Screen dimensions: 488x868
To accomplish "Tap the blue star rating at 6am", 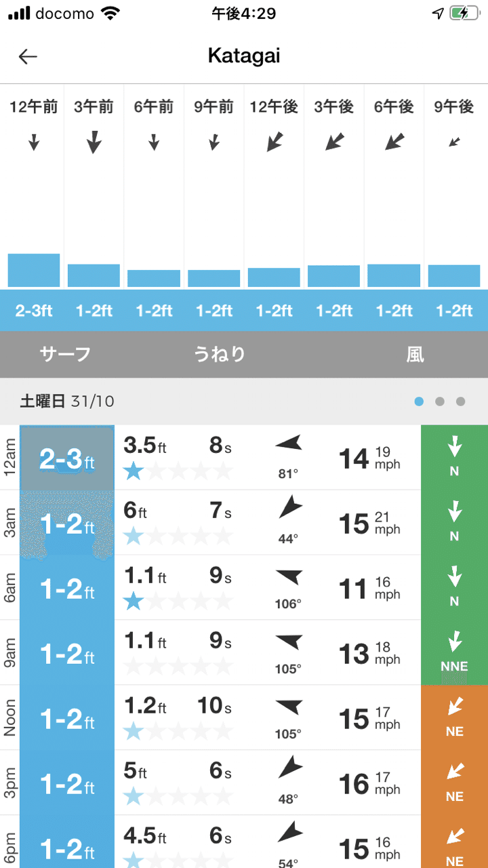I will 134,601.
